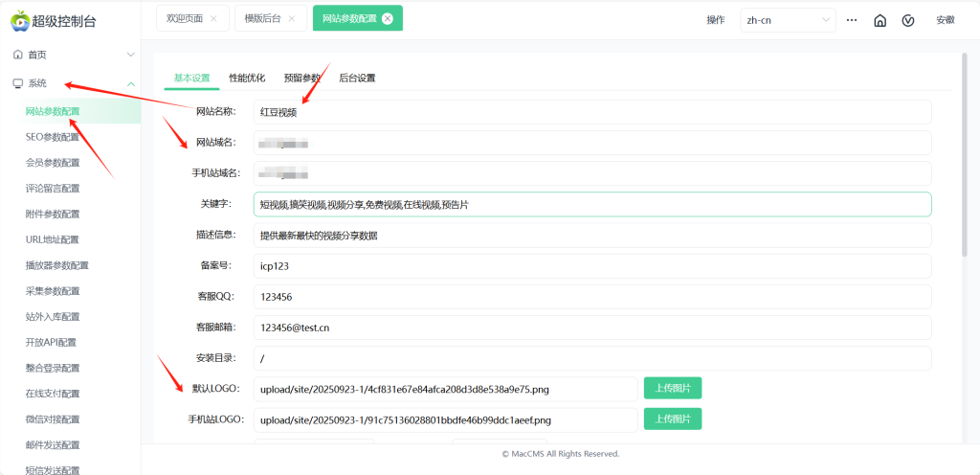Open 开放API配置 in the sidebar
980x475 pixels.
(52, 342)
